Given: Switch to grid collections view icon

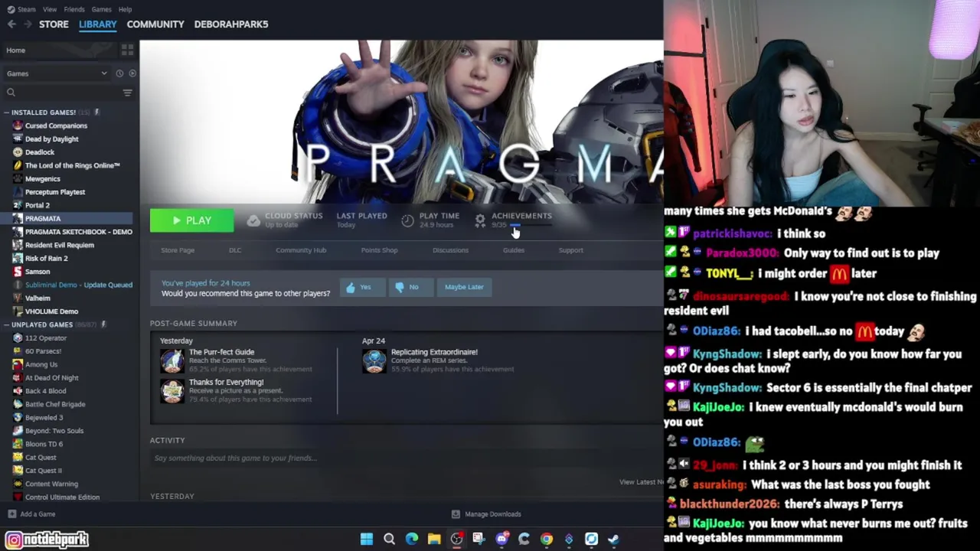Looking at the screenshot, I should [127, 50].
